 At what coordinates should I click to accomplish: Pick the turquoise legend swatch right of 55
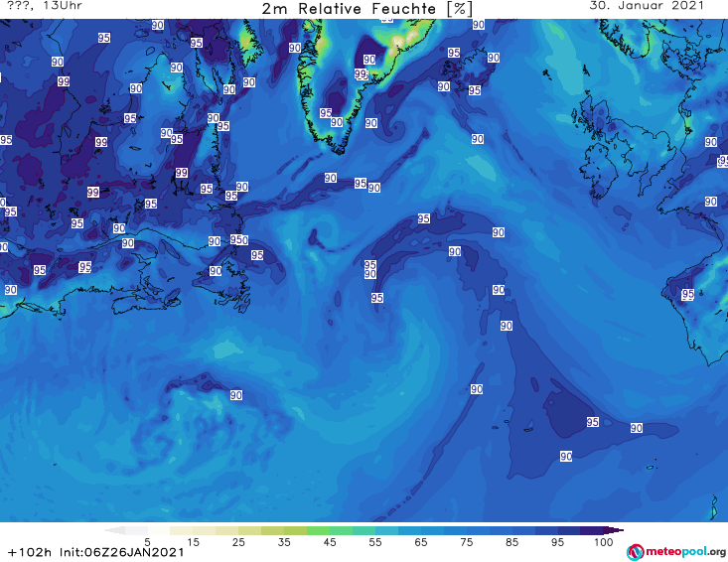click(386, 530)
